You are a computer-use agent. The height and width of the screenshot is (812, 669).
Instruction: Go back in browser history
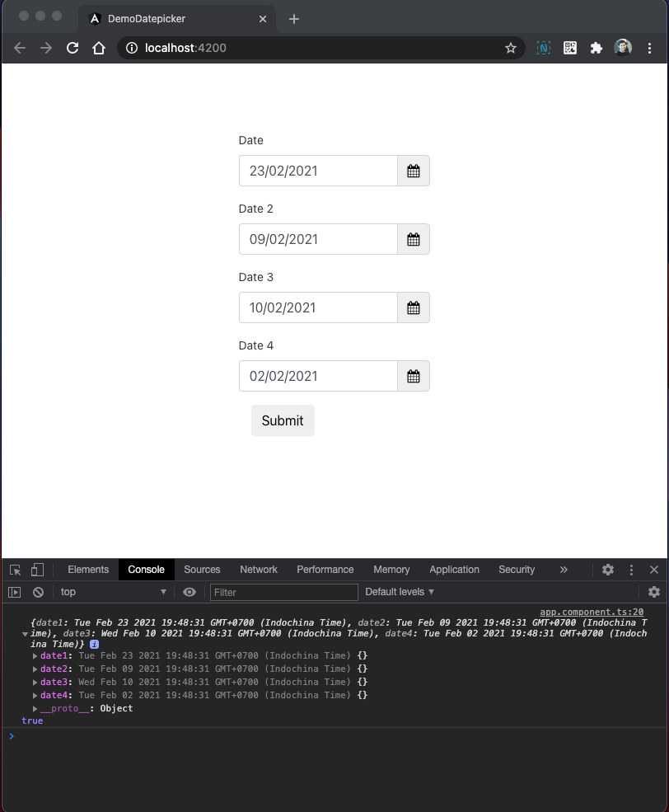[x=20, y=48]
